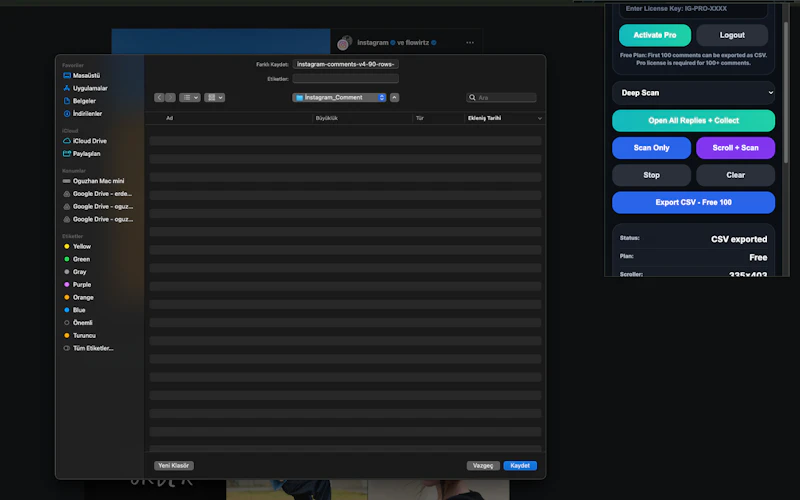The image size is (800, 500).
Task: Edit the Farklı Kaydet filename field
Action: coord(345,64)
